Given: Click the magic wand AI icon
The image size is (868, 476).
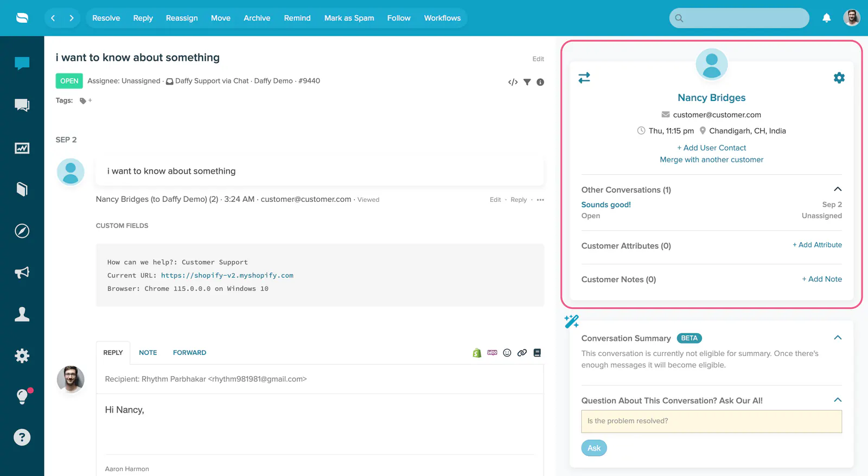Looking at the screenshot, I should pos(571,321).
